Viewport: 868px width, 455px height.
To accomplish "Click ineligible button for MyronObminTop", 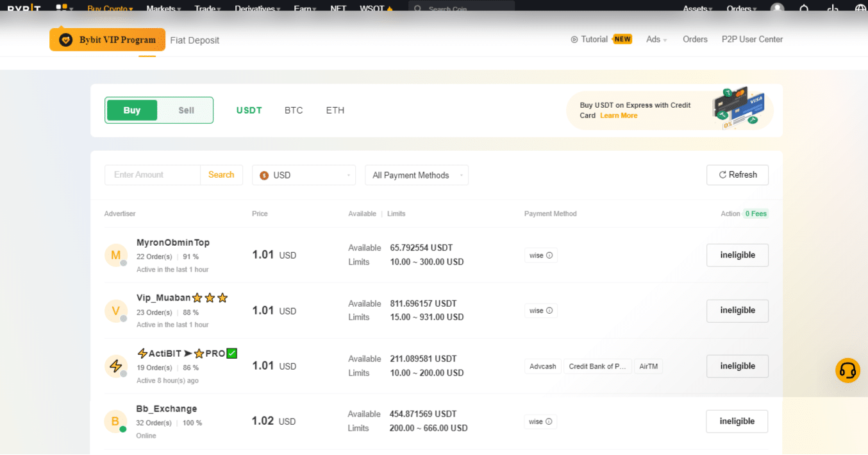I will [737, 255].
